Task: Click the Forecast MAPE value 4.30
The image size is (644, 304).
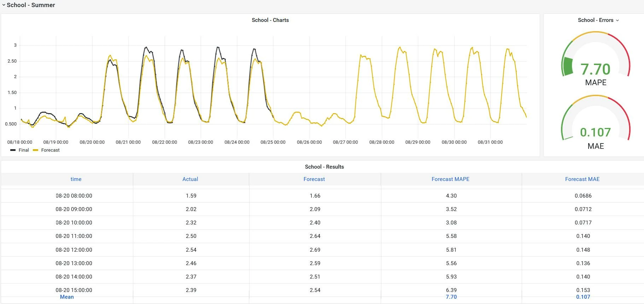Action: (x=451, y=196)
